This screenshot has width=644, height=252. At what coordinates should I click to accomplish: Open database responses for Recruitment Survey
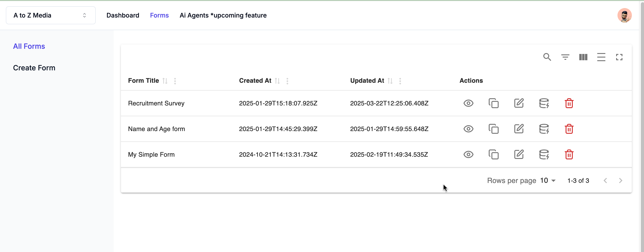click(x=544, y=103)
